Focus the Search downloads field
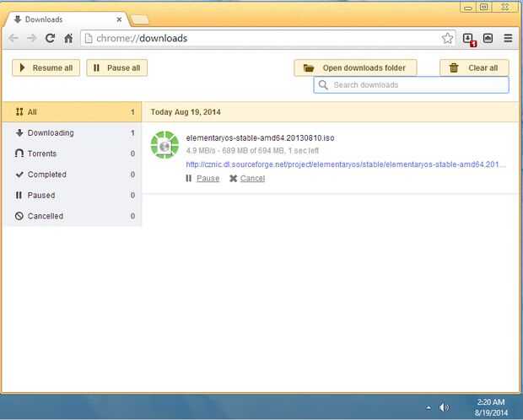The width and height of the screenshot is (523, 420). pyautogui.click(x=412, y=84)
